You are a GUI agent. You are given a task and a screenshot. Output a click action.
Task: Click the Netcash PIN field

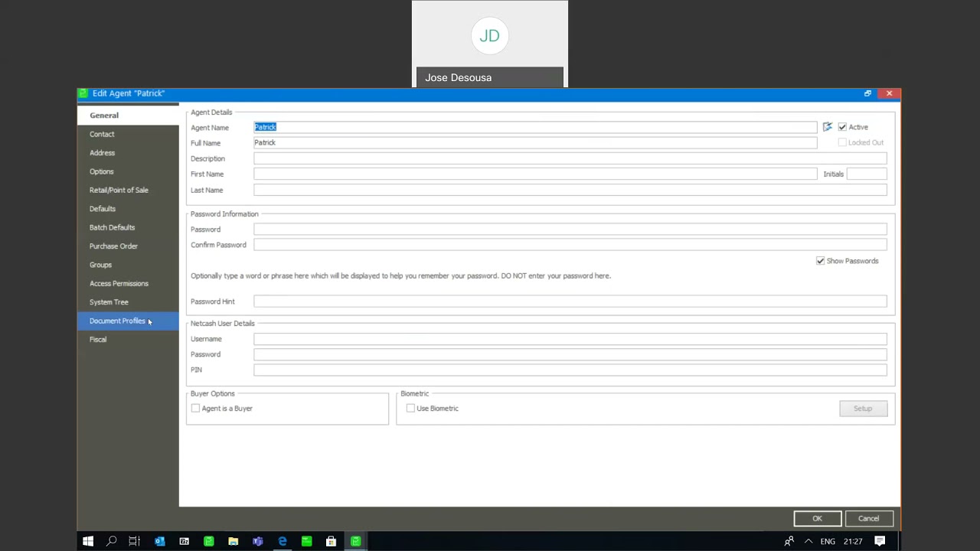coord(570,370)
